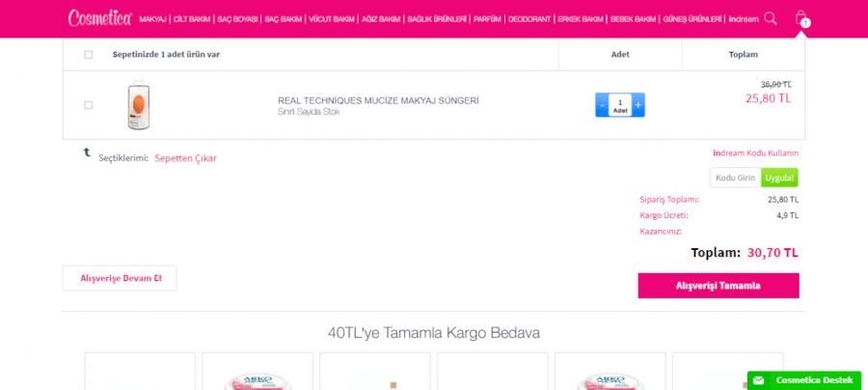
Task: Click Alışverişe Devam Et button
Action: 120,278
